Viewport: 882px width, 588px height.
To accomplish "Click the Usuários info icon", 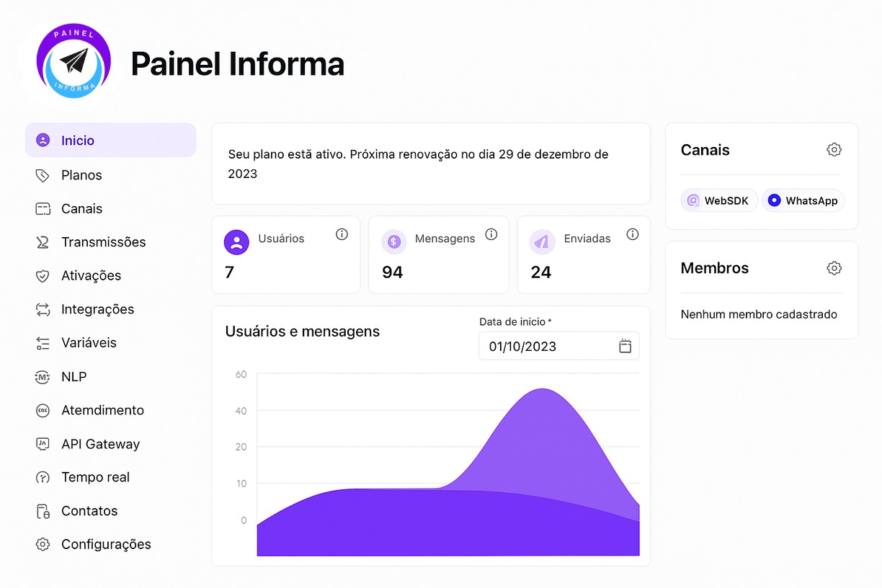I will 342,234.
